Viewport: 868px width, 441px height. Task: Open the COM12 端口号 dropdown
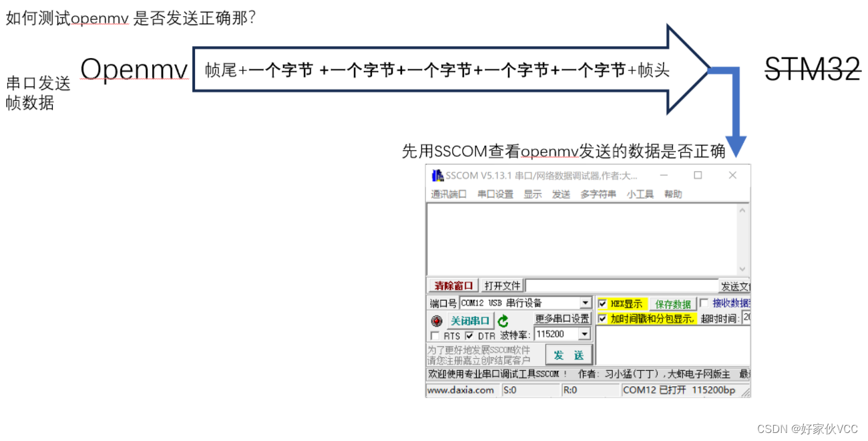pos(585,303)
